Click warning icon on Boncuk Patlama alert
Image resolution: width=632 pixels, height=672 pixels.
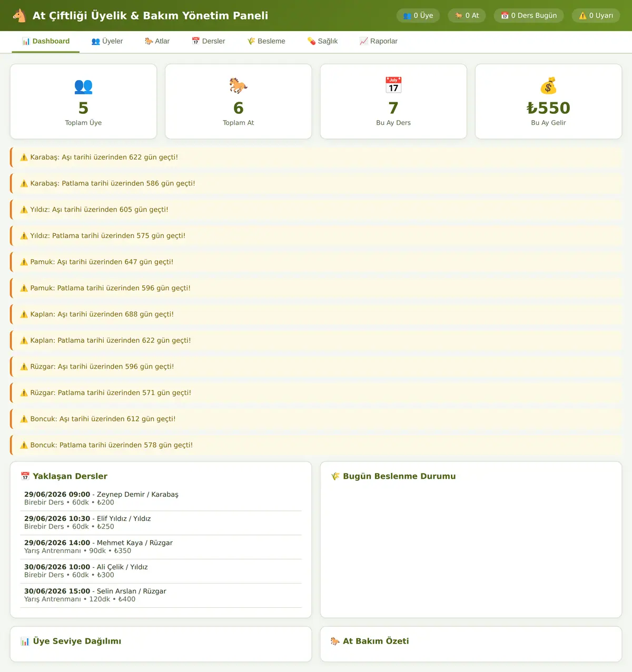tap(24, 446)
